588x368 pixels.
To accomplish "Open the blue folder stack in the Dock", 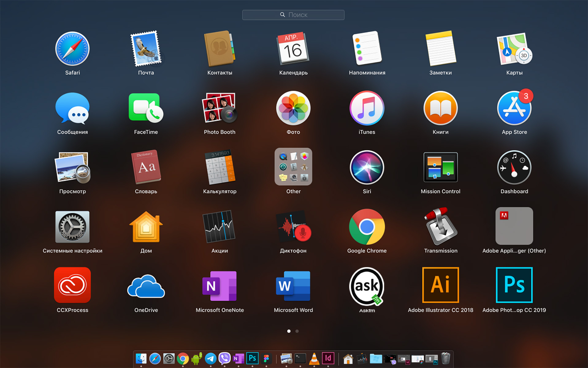I will click(x=376, y=358).
